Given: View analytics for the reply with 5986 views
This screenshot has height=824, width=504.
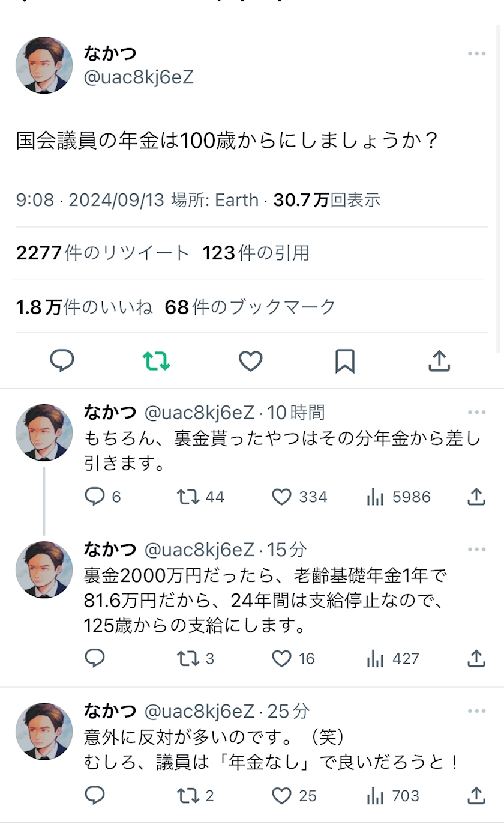Looking at the screenshot, I should point(398,497).
